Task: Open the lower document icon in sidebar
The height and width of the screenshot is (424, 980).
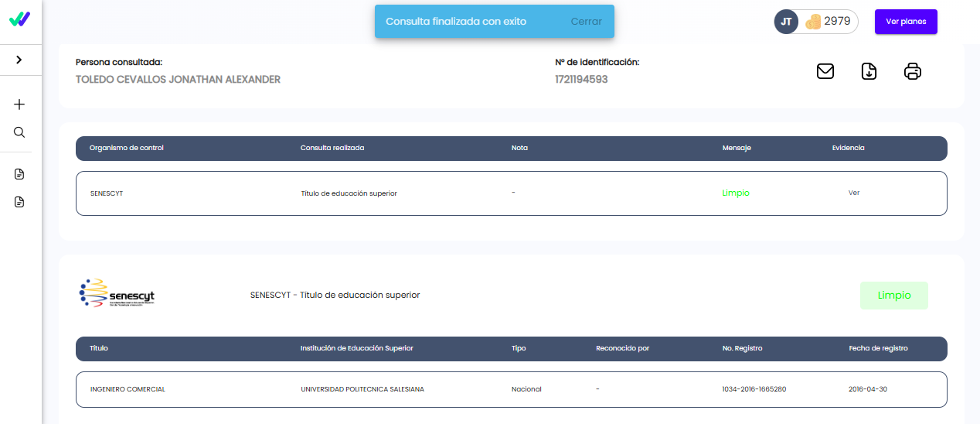Action: tap(20, 202)
